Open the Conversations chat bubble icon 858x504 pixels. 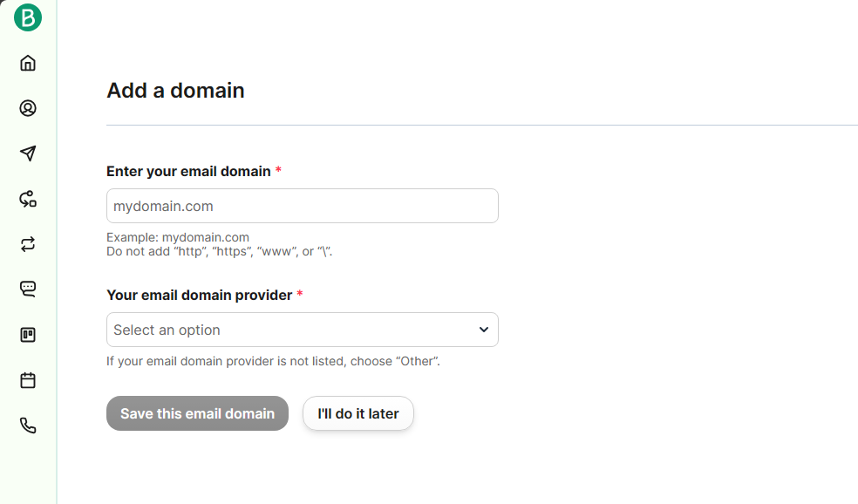tap(28, 289)
